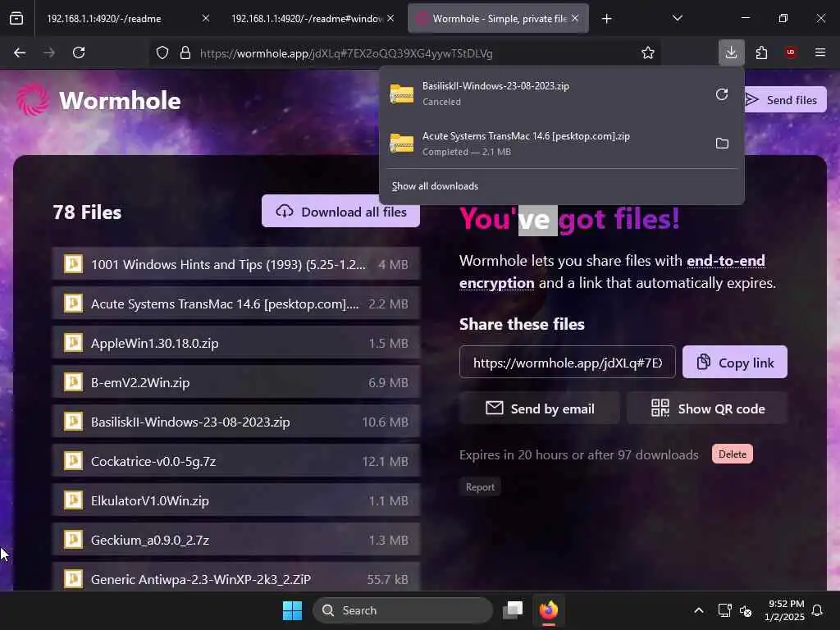
Task: Open the Windows Start menu
Action: tap(292, 610)
